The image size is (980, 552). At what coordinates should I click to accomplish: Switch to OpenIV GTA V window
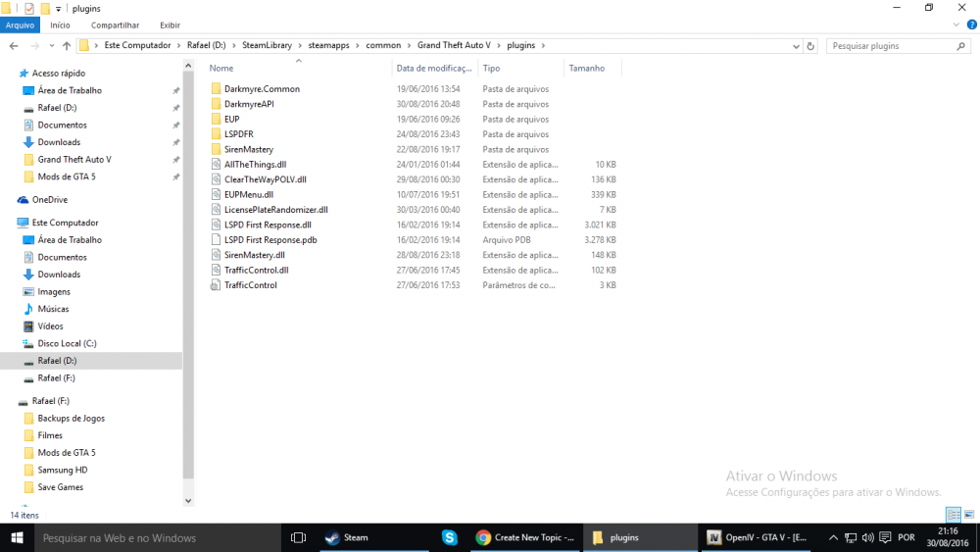click(757, 537)
